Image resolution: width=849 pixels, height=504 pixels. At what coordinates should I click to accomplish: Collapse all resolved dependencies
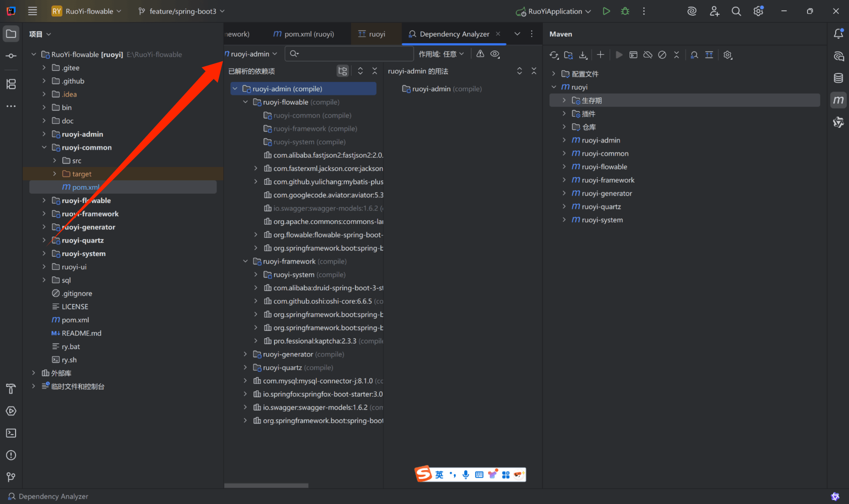coord(374,71)
